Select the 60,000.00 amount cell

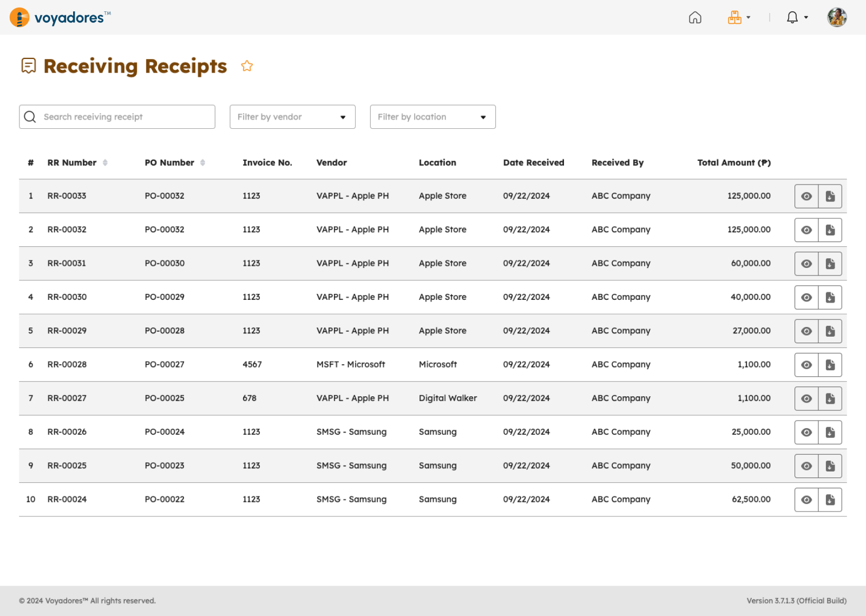coord(751,263)
